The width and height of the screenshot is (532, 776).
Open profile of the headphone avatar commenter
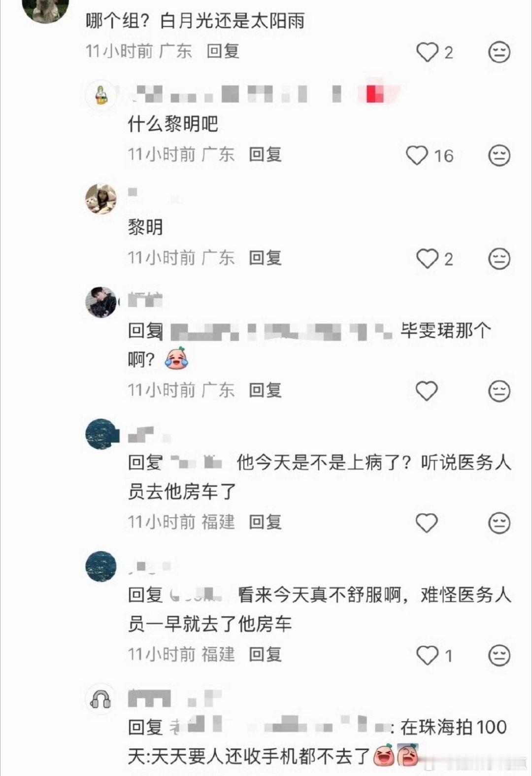click(x=101, y=699)
